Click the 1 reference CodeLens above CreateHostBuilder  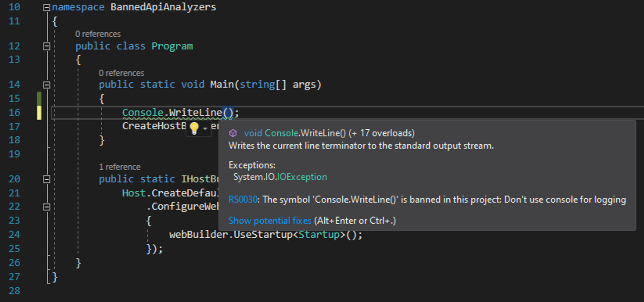click(x=120, y=167)
